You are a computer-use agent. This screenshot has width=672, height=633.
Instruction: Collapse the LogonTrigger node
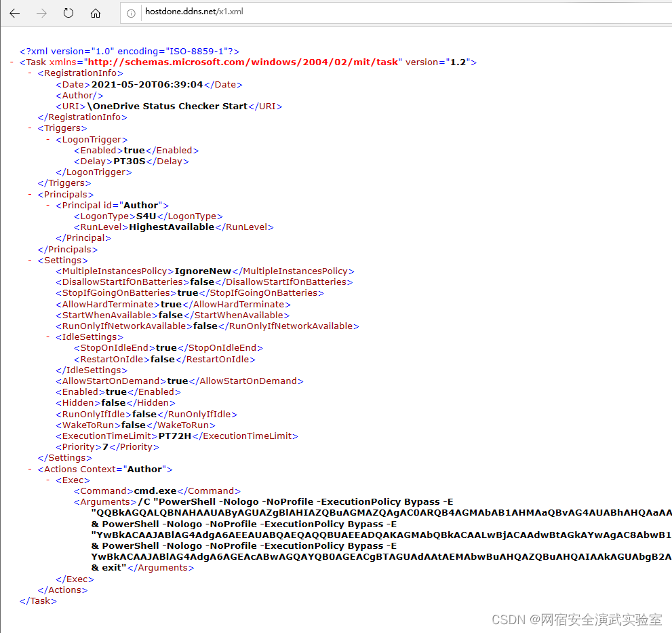[x=47, y=139]
